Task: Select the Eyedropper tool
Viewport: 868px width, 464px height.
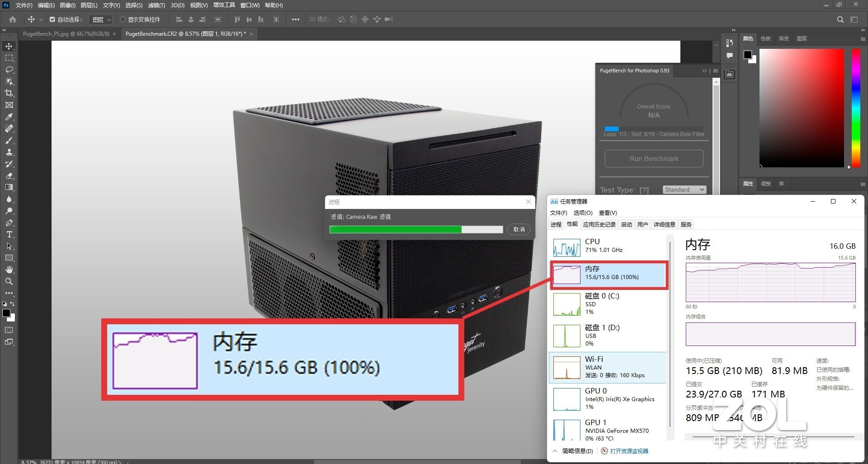Action: click(x=9, y=117)
